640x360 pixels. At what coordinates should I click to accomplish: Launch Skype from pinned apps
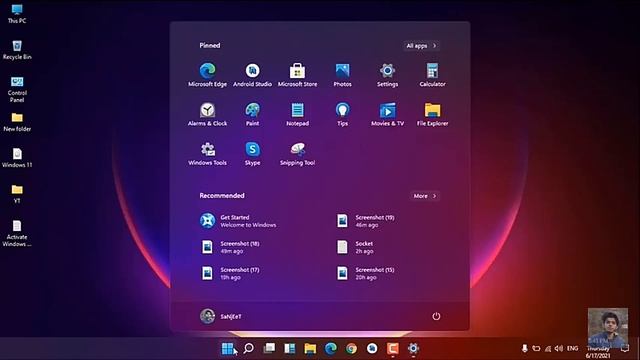(252, 153)
